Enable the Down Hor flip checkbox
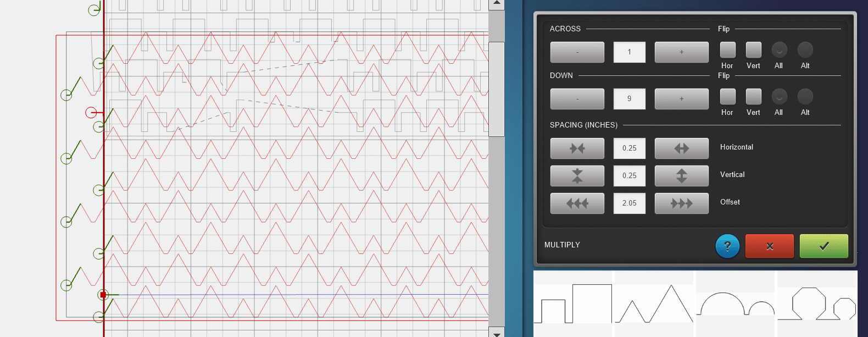The image size is (868, 337). pos(727,97)
